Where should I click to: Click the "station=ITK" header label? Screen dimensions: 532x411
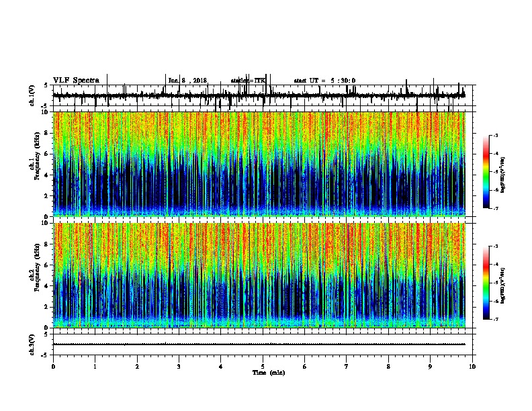pyautogui.click(x=248, y=81)
